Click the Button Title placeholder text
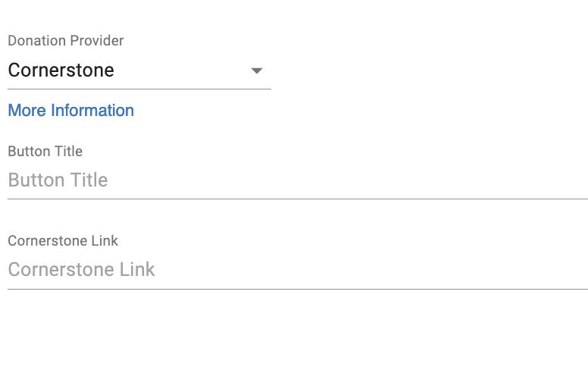The image size is (588, 373). pyautogui.click(x=58, y=180)
